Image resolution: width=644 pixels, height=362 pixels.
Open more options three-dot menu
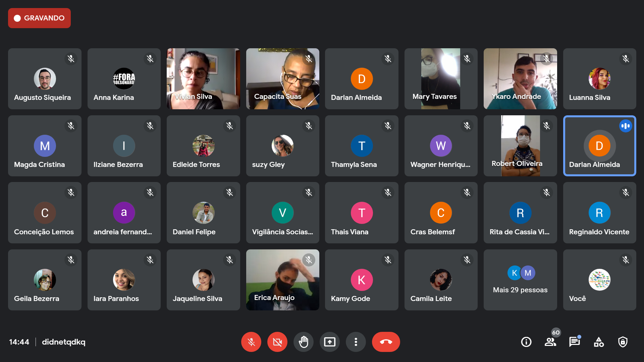coord(356,342)
